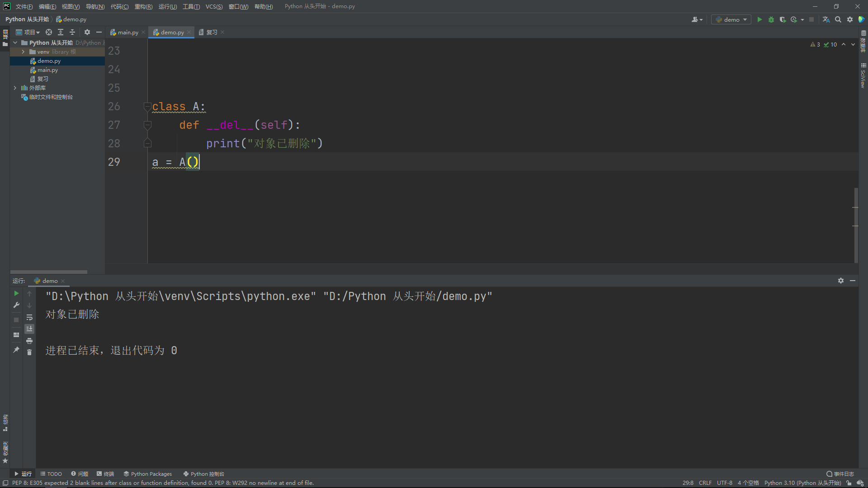868x488 pixels.
Task: Click locate current file target icon
Action: click(49, 32)
